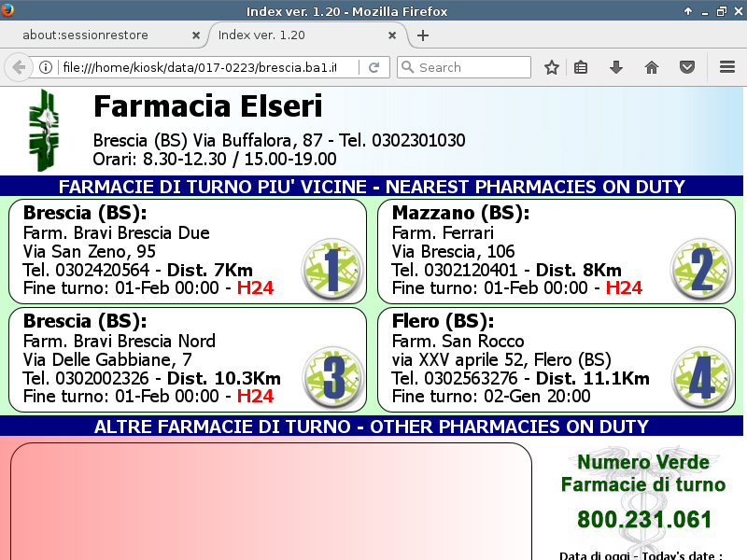Close the about:sessionrestore tab
Image resolution: width=747 pixels, height=560 pixels.
195,35
